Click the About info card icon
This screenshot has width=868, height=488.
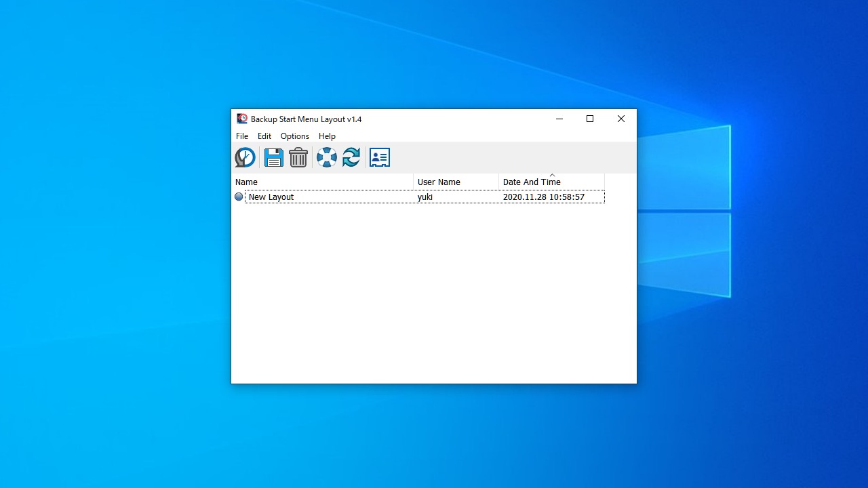click(x=380, y=157)
